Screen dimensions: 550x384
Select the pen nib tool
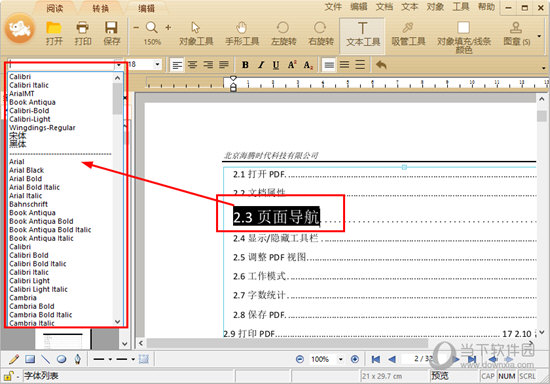tap(78, 359)
